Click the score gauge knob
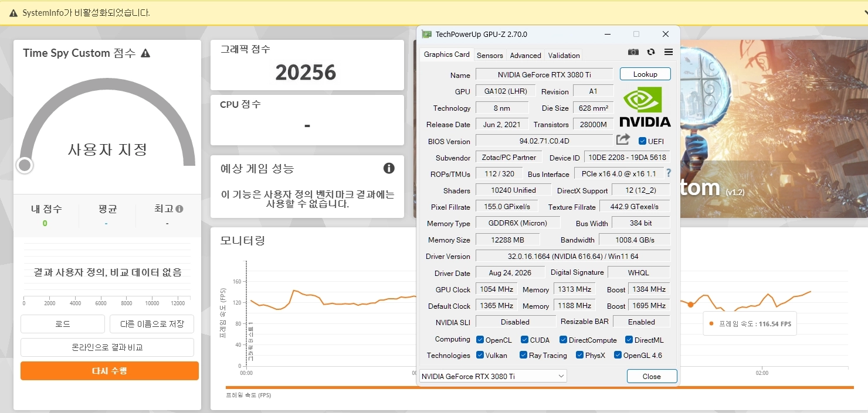This screenshot has width=868, height=413. [x=24, y=165]
